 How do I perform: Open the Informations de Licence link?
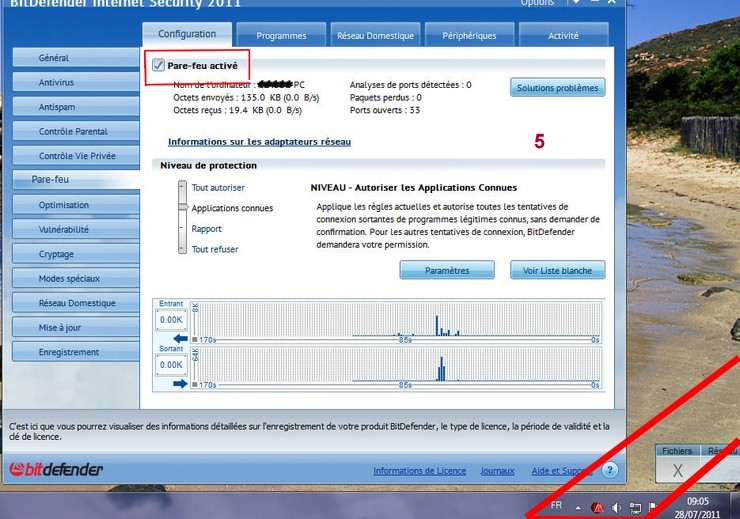coord(420,471)
